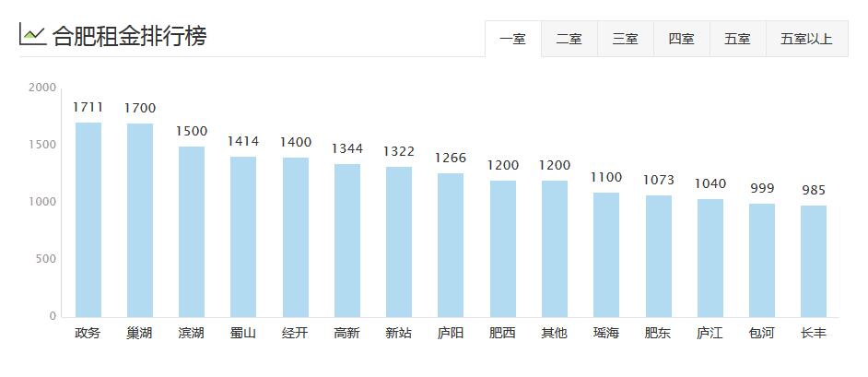868x377 pixels.
Task: Switch to the 二室 tab
Action: (x=569, y=39)
